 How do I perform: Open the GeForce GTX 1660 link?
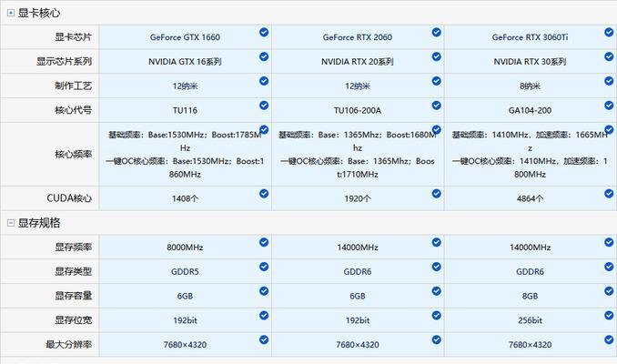coord(185,37)
